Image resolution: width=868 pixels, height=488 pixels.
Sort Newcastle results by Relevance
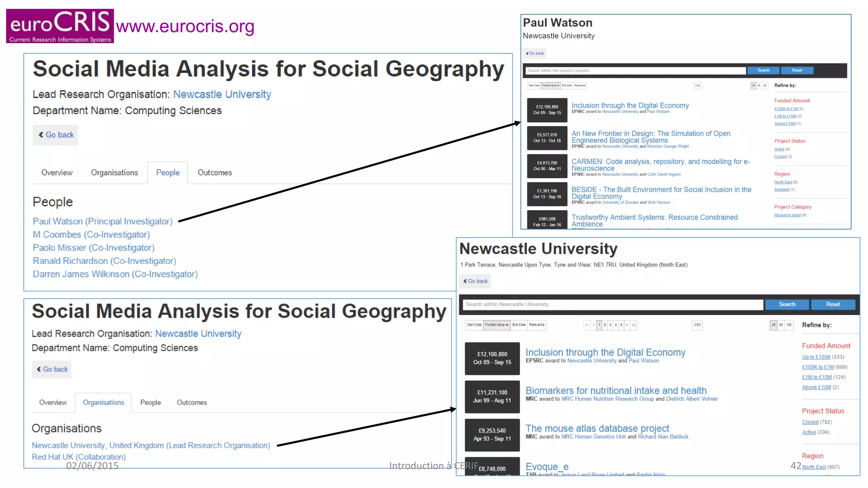[x=537, y=325]
